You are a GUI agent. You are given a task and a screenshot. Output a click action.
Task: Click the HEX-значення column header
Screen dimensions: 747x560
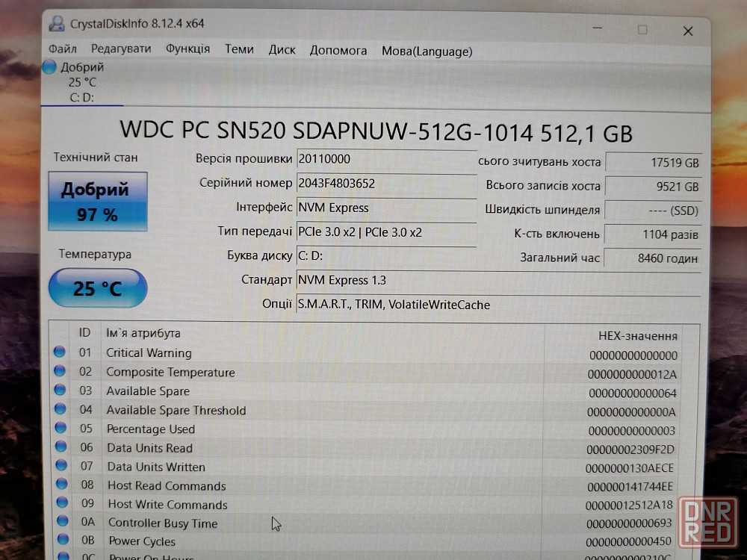pos(637,336)
